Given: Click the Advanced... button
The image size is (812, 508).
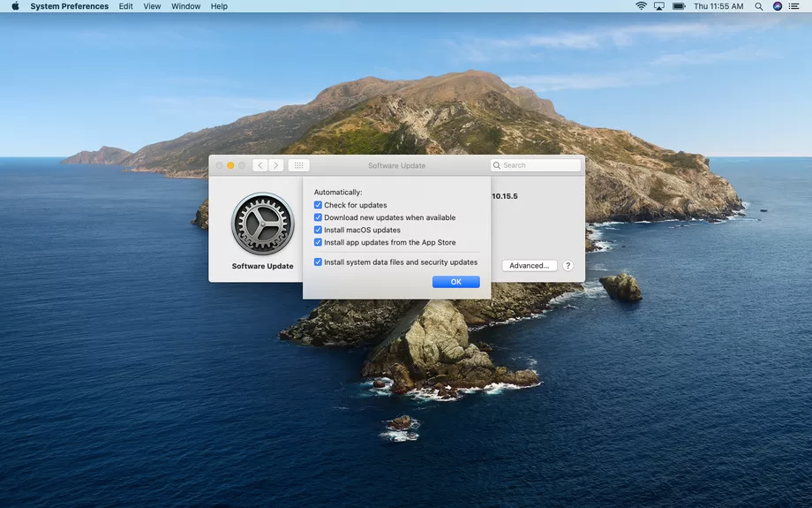Looking at the screenshot, I should click(529, 266).
